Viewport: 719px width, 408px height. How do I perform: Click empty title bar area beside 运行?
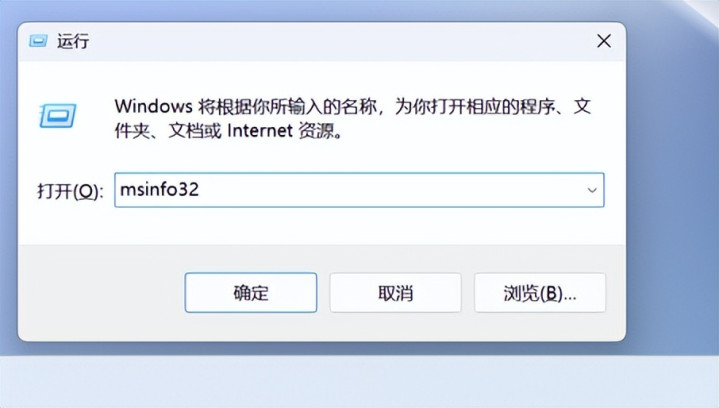(x=339, y=41)
